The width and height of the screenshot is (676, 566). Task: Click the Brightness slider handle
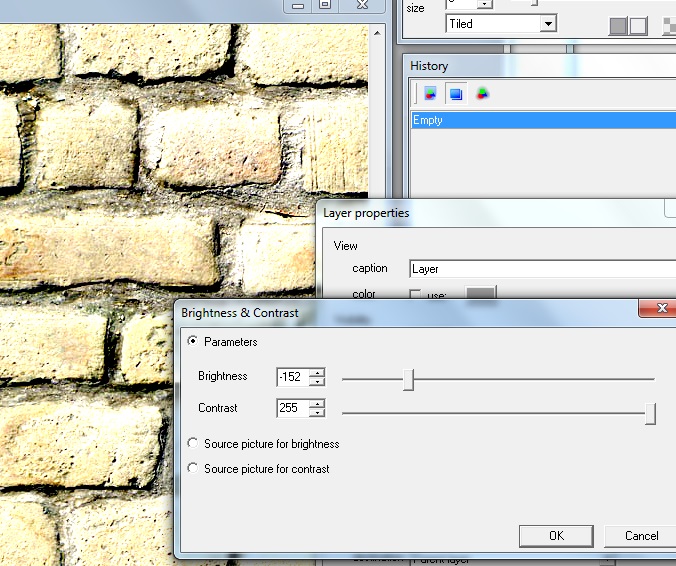tap(408, 379)
